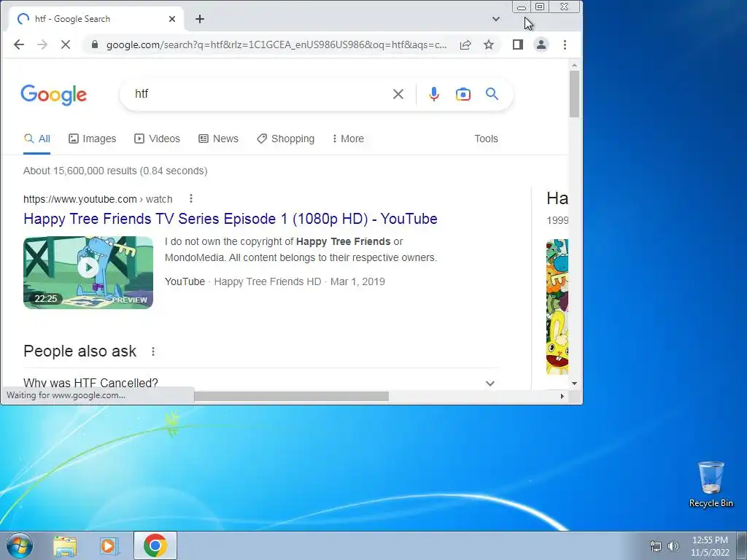Click the youtube.com › watch URL text
The width and height of the screenshot is (747, 560).
[98, 199]
